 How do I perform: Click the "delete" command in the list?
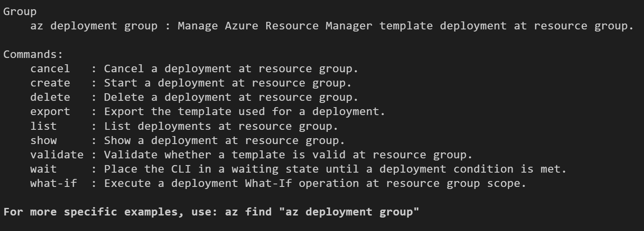50,97
